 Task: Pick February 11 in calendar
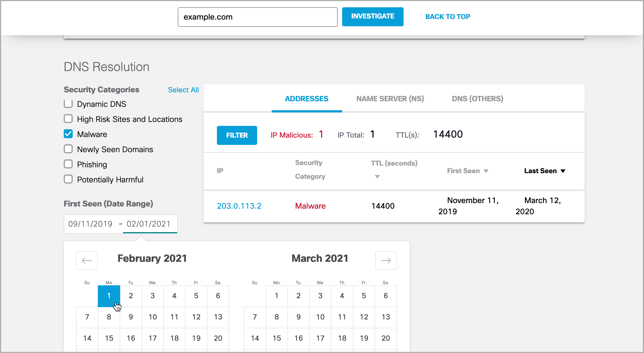(174, 317)
